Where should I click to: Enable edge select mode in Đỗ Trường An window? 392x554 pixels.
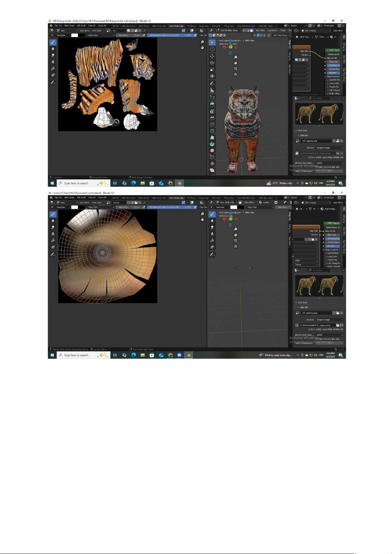[x=248, y=31]
